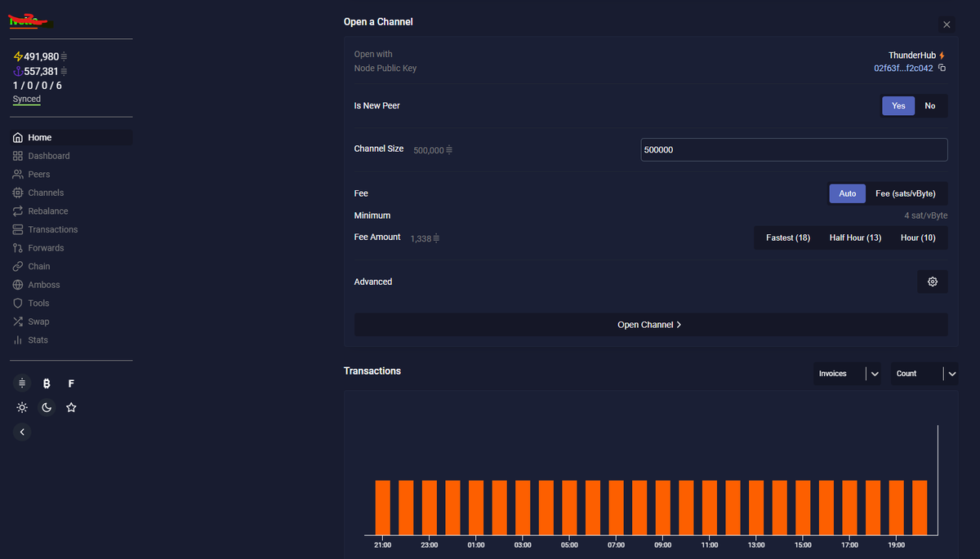
Task: Open the Amboss page label
Action: pyautogui.click(x=44, y=285)
